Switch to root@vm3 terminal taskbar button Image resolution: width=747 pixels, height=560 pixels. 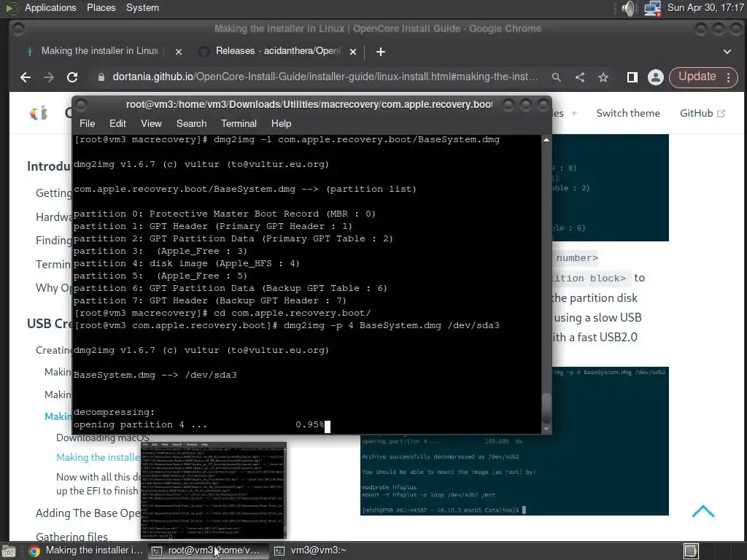click(208, 551)
